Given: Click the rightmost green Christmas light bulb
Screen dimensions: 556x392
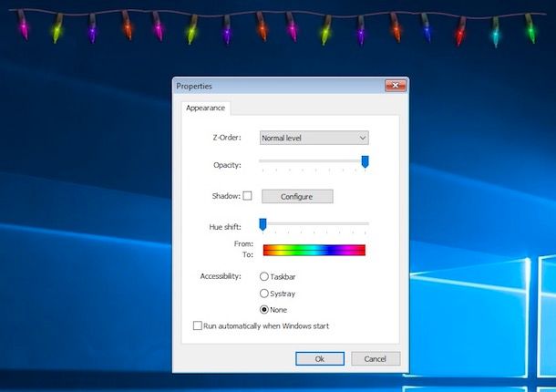Looking at the screenshot, I should click(530, 28).
